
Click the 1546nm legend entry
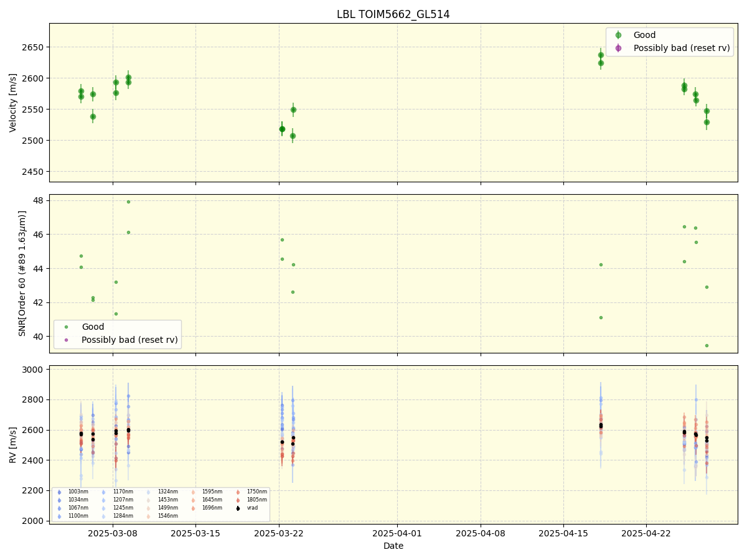tap(162, 516)
